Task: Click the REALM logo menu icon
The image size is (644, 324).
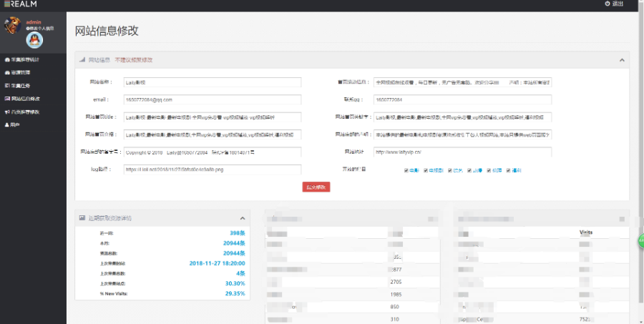Action: (x=5, y=4)
